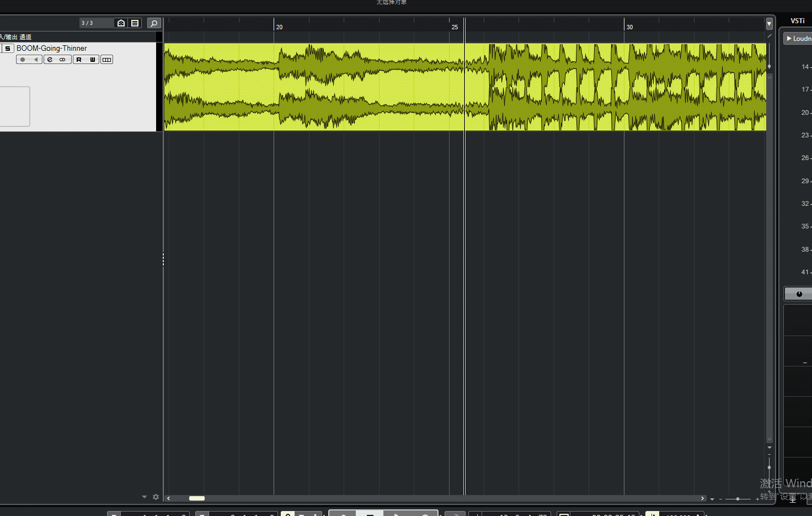Expand the Loudness section

(799, 39)
